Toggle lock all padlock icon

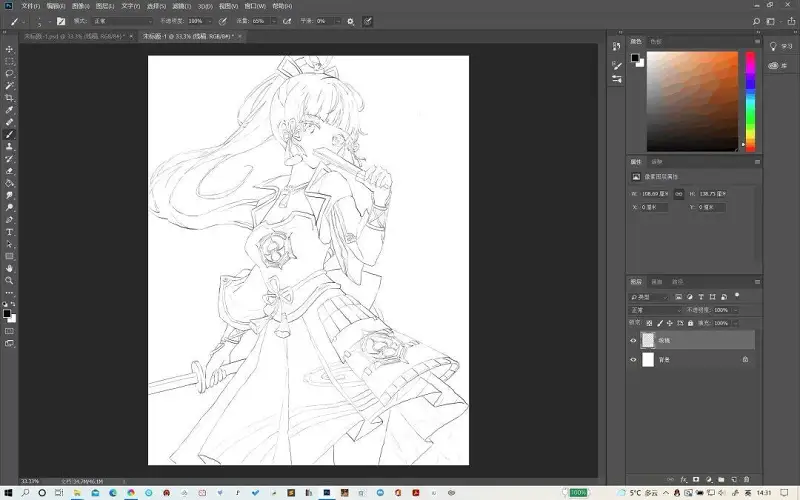690,323
